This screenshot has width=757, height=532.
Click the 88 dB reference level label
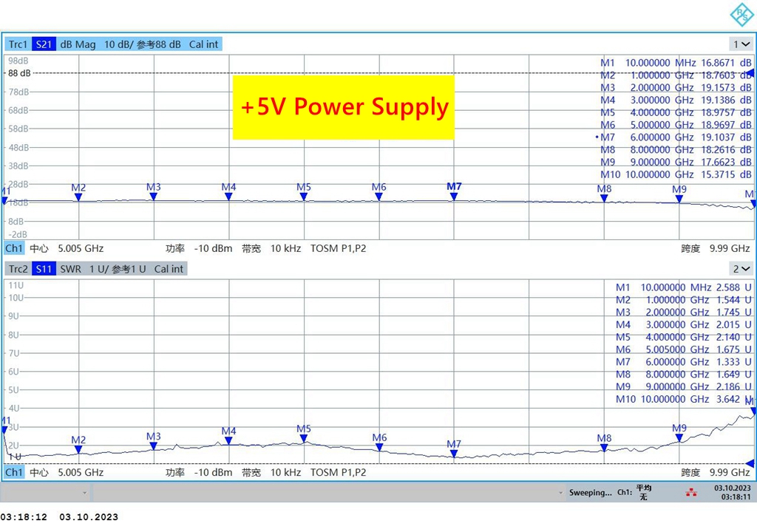point(19,73)
